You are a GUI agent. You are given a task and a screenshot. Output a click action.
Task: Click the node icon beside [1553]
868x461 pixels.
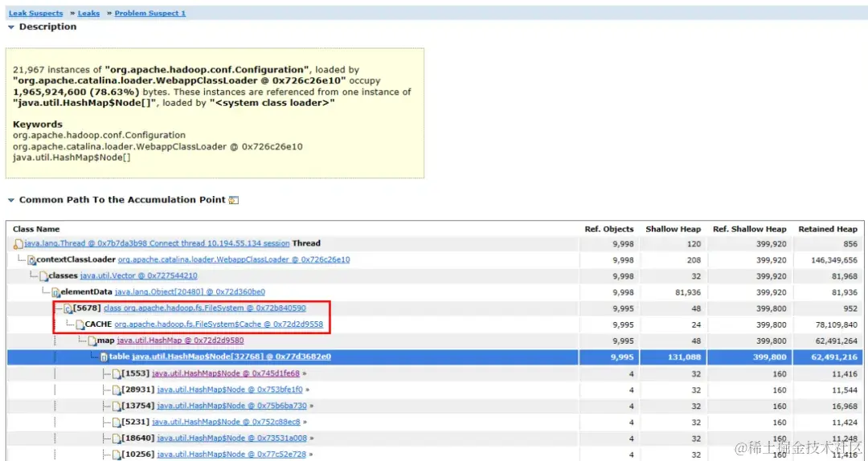click(117, 374)
